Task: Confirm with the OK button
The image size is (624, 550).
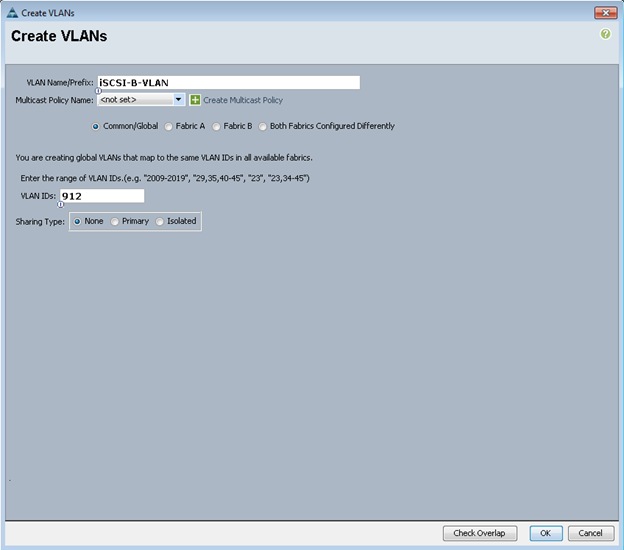Action: (x=546, y=533)
